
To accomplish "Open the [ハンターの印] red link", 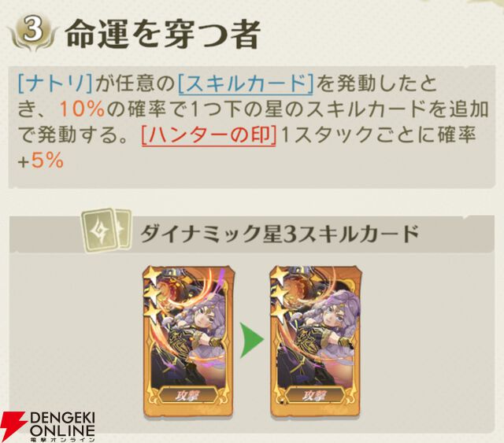I will click(209, 135).
